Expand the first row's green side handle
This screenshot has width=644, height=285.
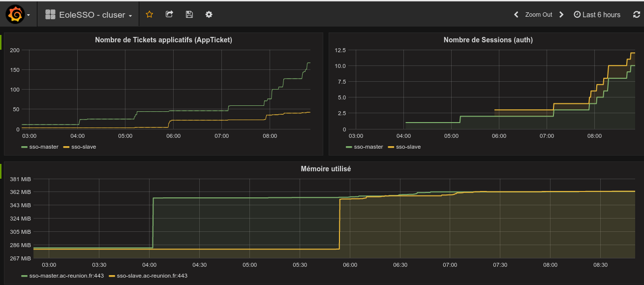point(1,42)
